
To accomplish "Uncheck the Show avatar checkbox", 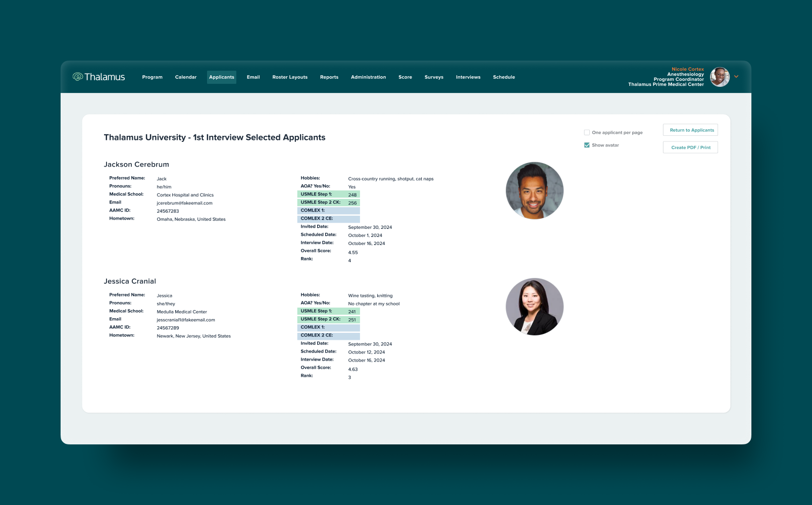I will click(x=587, y=145).
